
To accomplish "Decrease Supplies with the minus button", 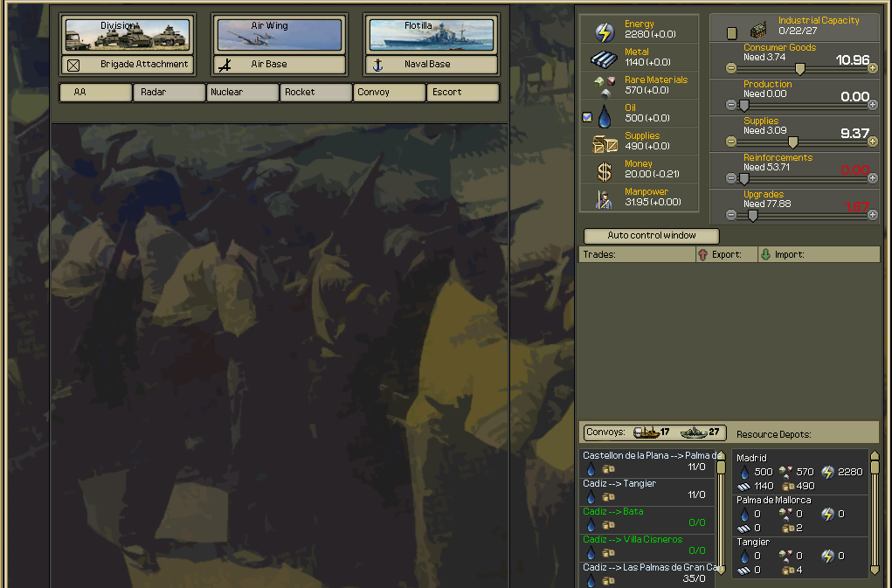I will (731, 142).
